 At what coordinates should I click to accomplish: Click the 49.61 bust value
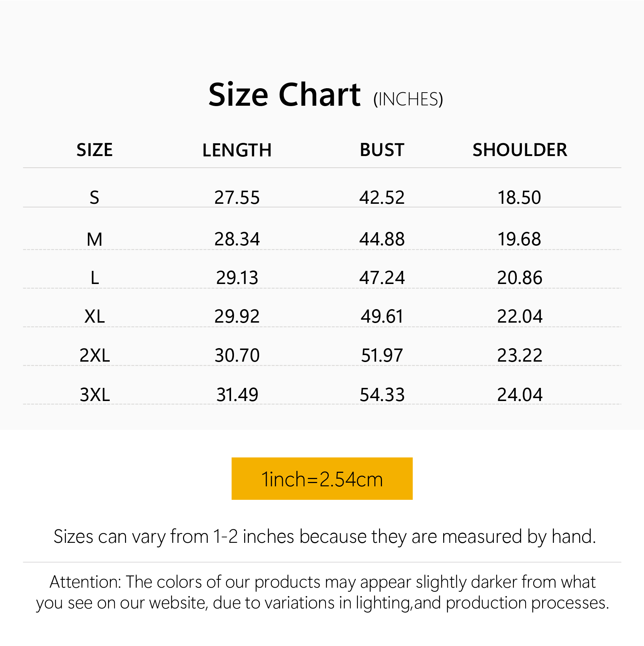382,316
